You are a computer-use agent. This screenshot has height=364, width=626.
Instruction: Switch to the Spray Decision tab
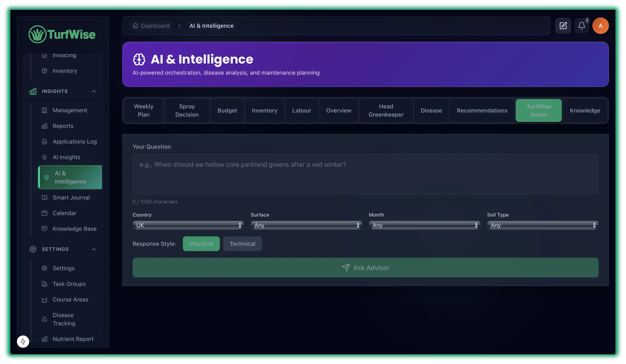click(187, 110)
